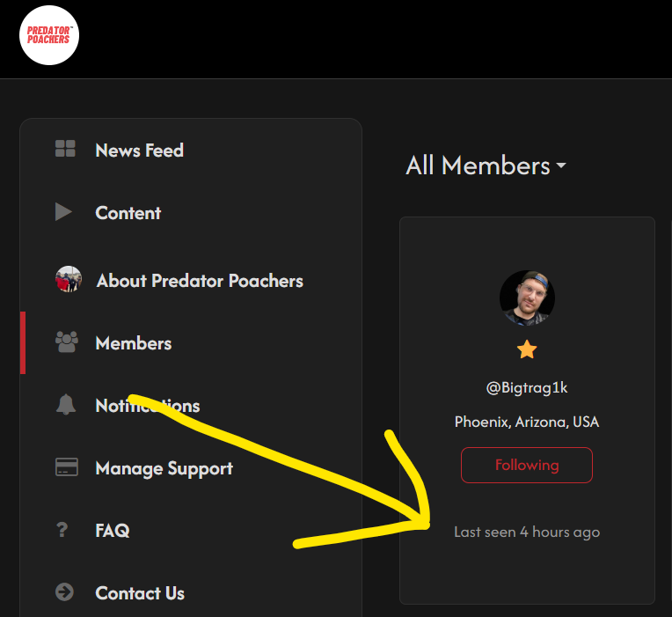
Task: Expand the All Members dropdown
Action: (486, 165)
